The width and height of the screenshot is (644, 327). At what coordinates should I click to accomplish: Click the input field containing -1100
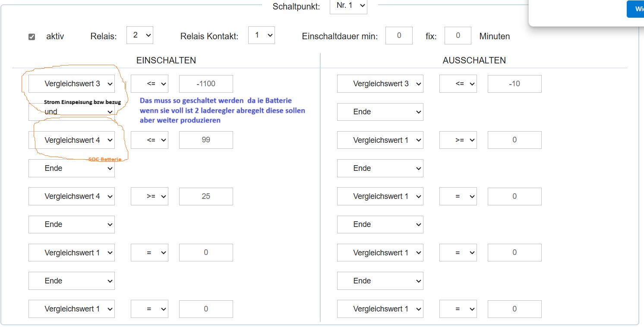206,84
